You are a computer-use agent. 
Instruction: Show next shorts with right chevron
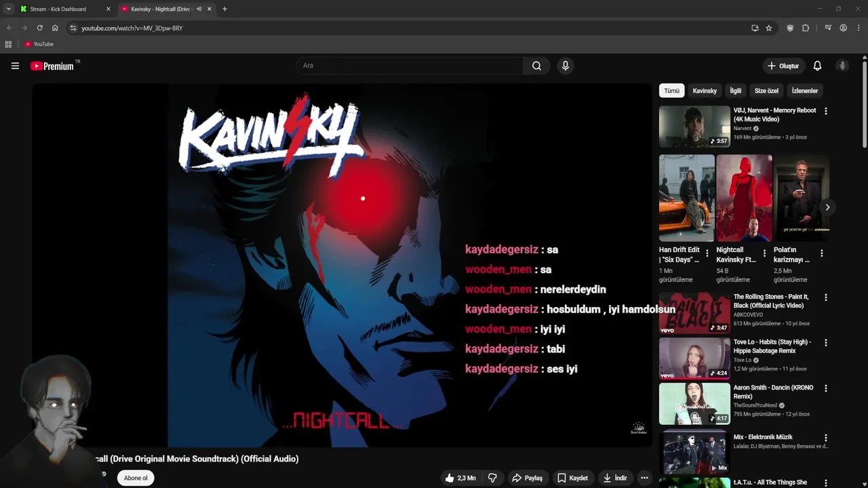pyautogui.click(x=827, y=207)
